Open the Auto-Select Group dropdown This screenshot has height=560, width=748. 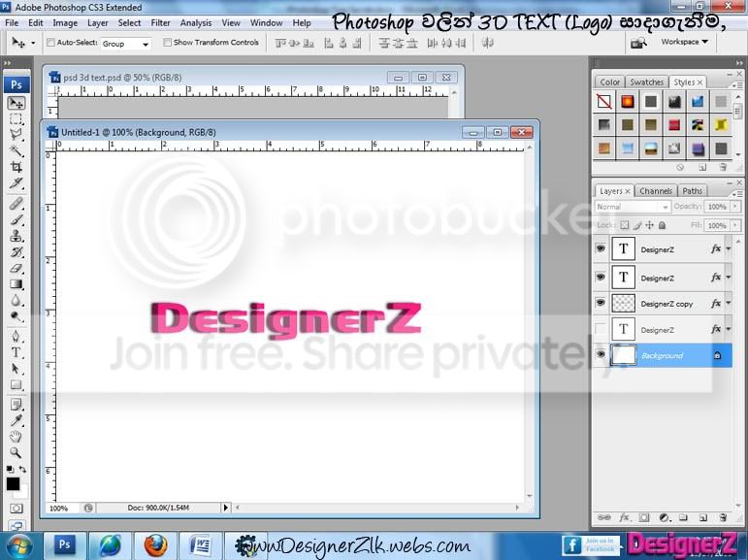[125, 44]
